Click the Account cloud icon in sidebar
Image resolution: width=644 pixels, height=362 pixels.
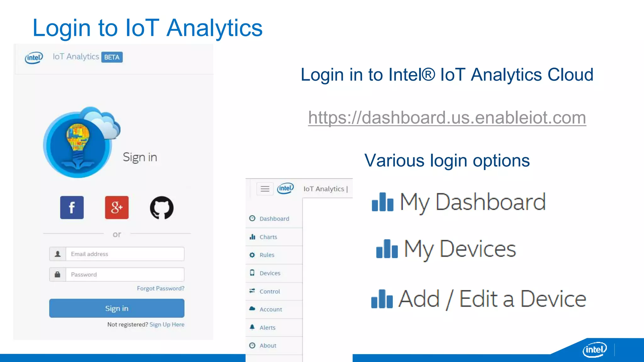click(x=252, y=309)
